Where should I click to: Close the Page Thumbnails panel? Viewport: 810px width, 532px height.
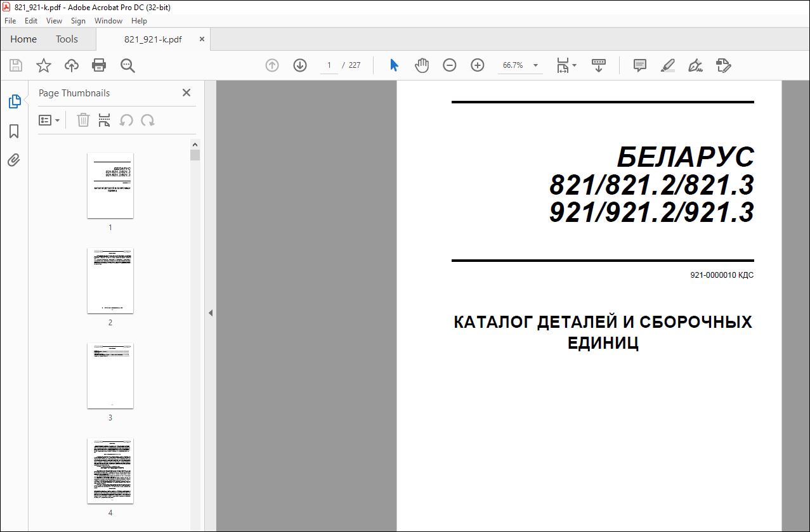click(x=186, y=93)
